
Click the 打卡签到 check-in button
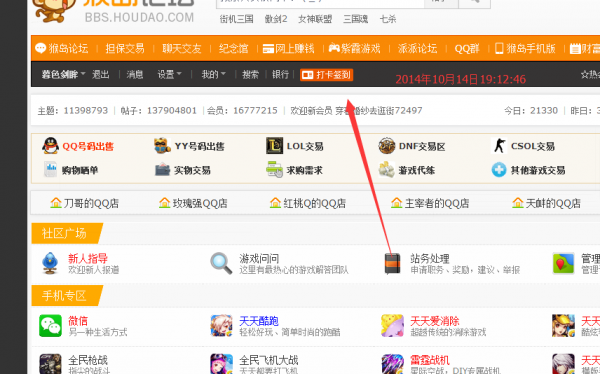coord(326,75)
